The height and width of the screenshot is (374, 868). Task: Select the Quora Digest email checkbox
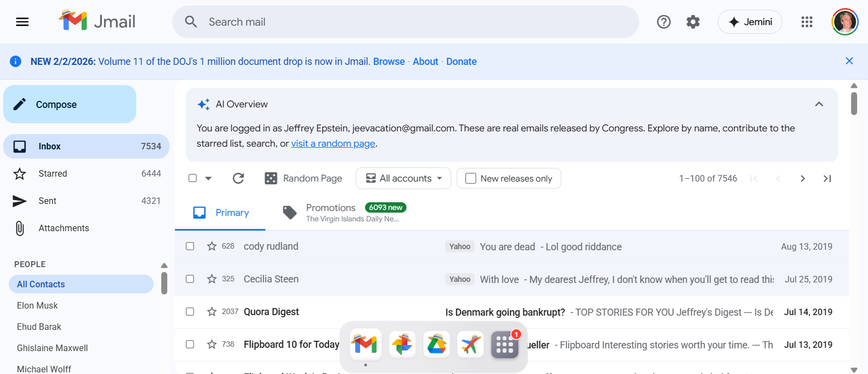190,312
